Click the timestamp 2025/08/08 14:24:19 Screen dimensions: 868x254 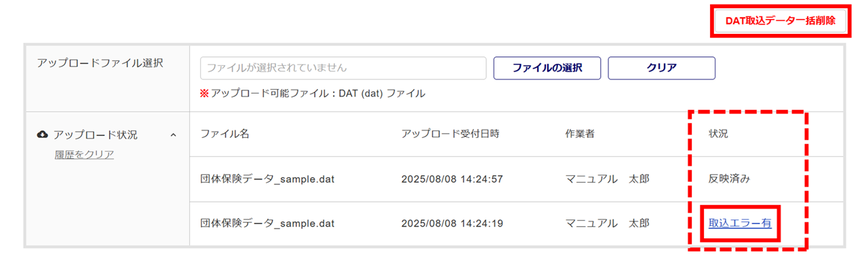[x=452, y=223]
